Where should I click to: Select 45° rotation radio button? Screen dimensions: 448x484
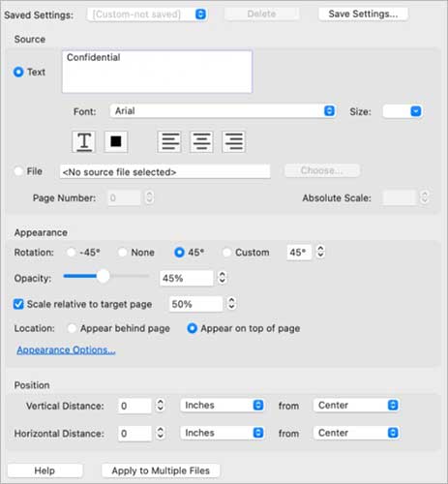pos(179,253)
